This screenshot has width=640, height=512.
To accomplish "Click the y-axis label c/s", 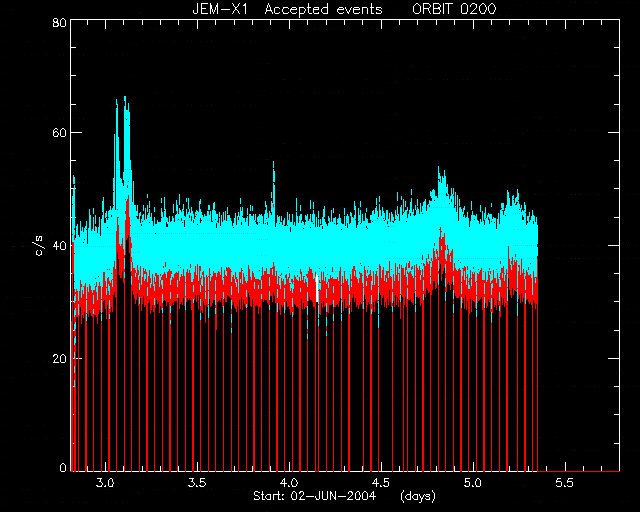I will click(40, 246).
